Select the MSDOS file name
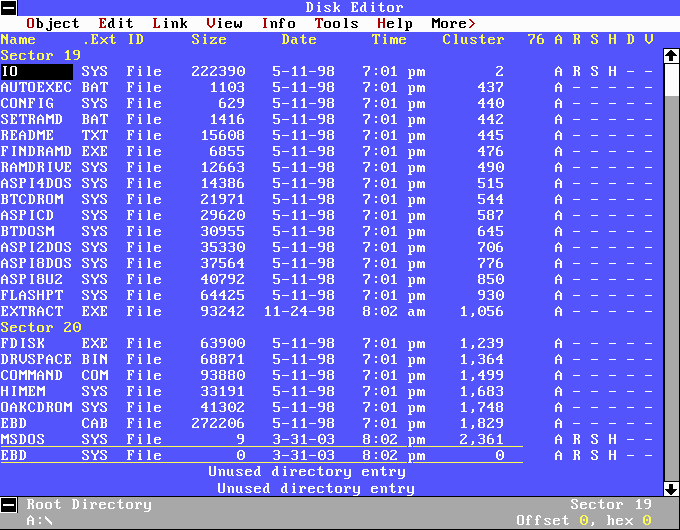Viewport: 680px width, 530px height. (x=23, y=439)
